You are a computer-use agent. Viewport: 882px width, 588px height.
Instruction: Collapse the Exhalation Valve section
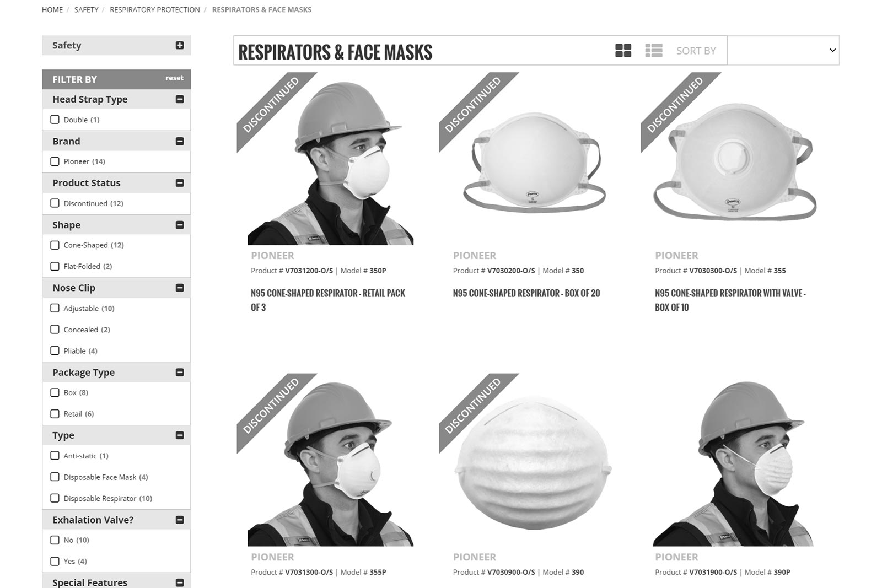coord(180,520)
